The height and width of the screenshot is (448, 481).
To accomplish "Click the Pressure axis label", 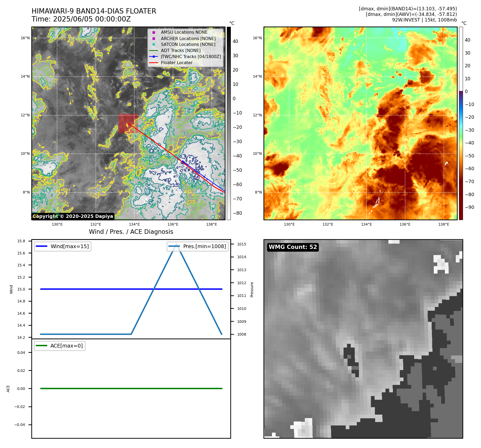I will tap(252, 289).
